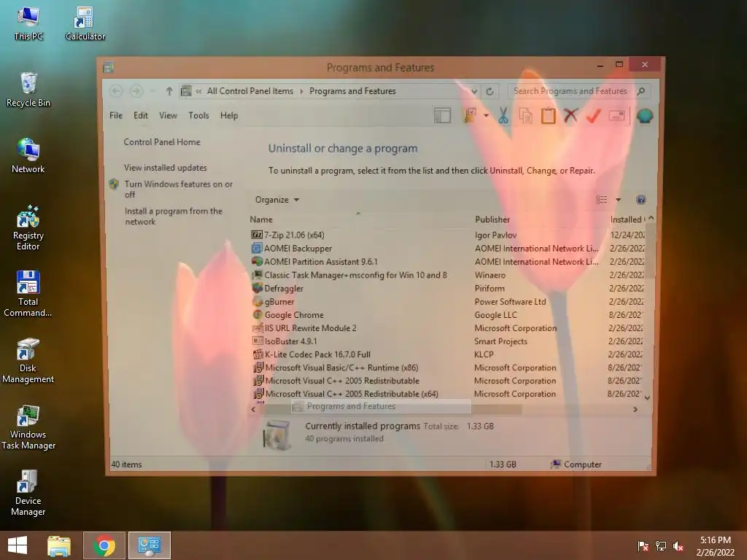Select Classic Task Manager+msconfig row

(x=448, y=275)
